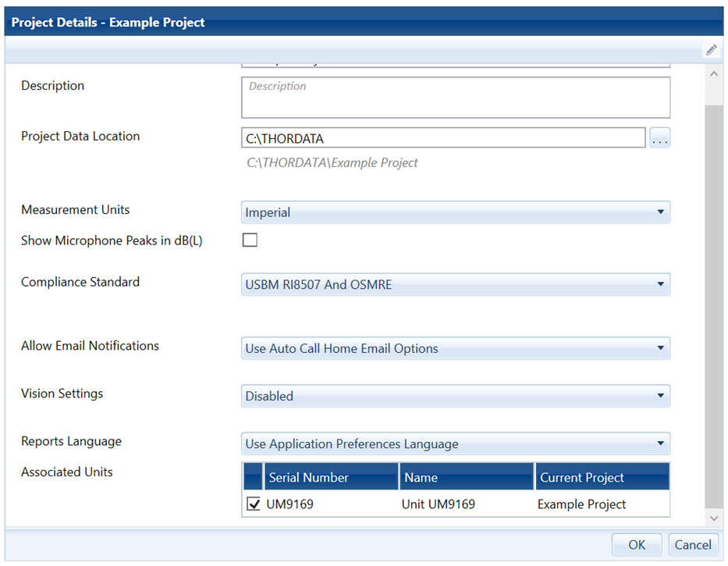Viewport: 728px width, 566px height.
Task: Open the Measurement Units dropdown
Action: pyautogui.click(x=456, y=212)
